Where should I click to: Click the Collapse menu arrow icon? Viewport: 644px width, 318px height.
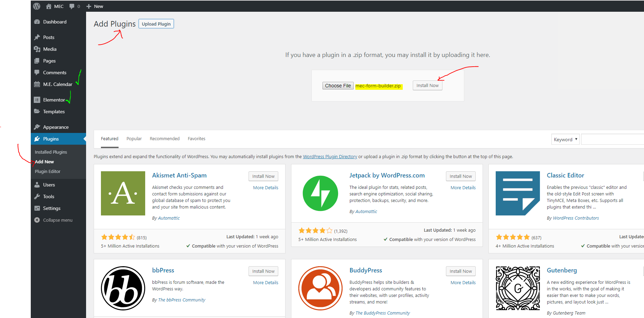point(37,220)
